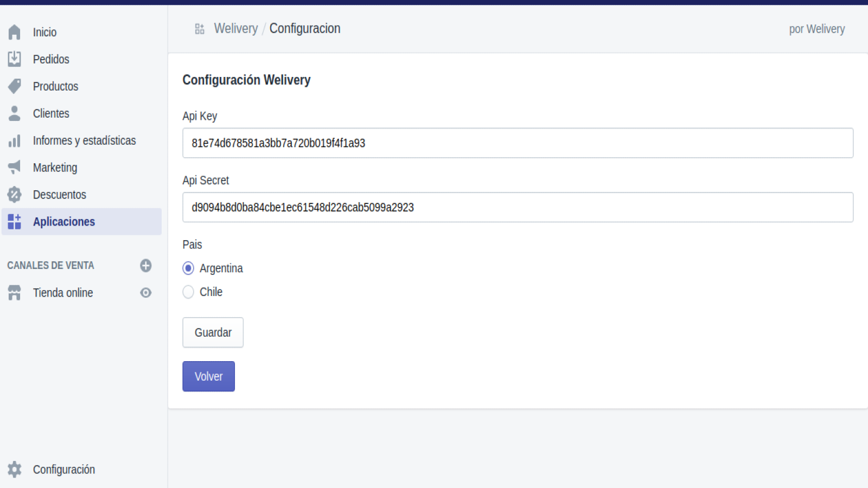Select the Argentina radio button
The image size is (868, 488).
(188, 268)
